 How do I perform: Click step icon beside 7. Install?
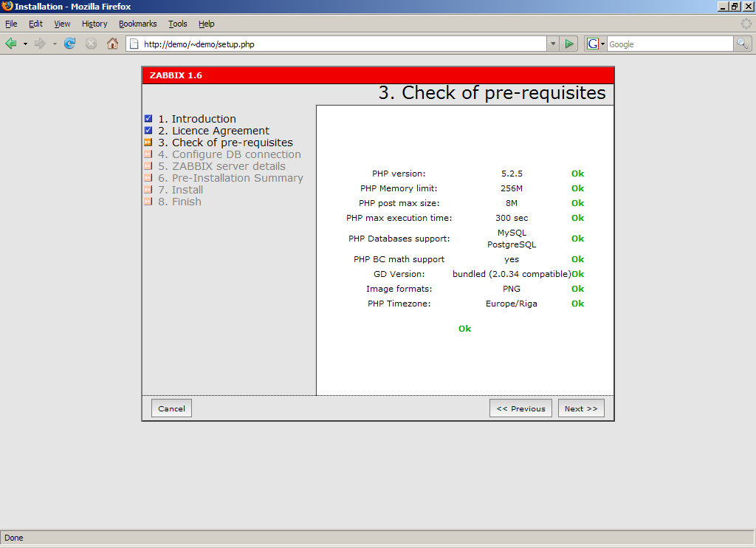148,190
